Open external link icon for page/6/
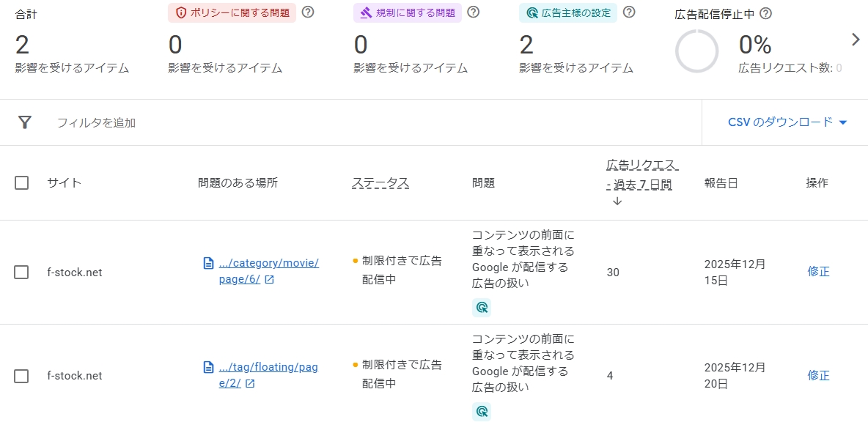 [269, 280]
